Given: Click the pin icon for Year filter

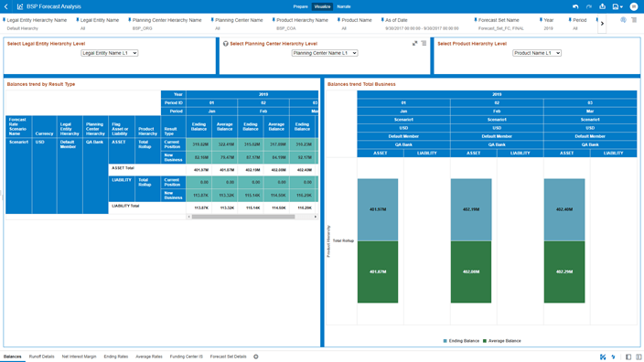Looking at the screenshot, I should [541, 20].
